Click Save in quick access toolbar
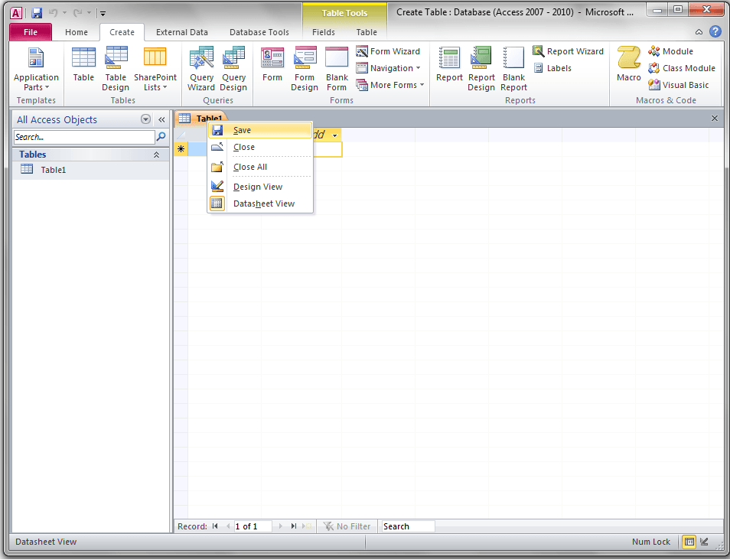730x560 pixels. (x=36, y=13)
